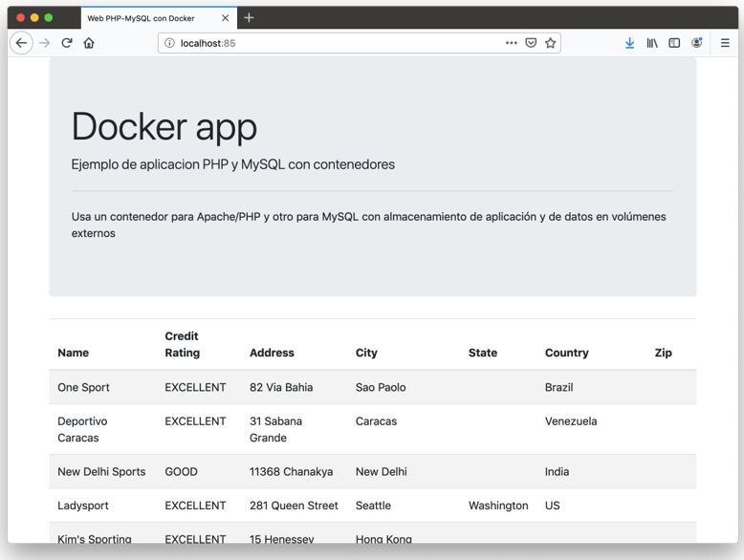Open the Library menu
The image size is (744, 560).
pyautogui.click(x=652, y=43)
